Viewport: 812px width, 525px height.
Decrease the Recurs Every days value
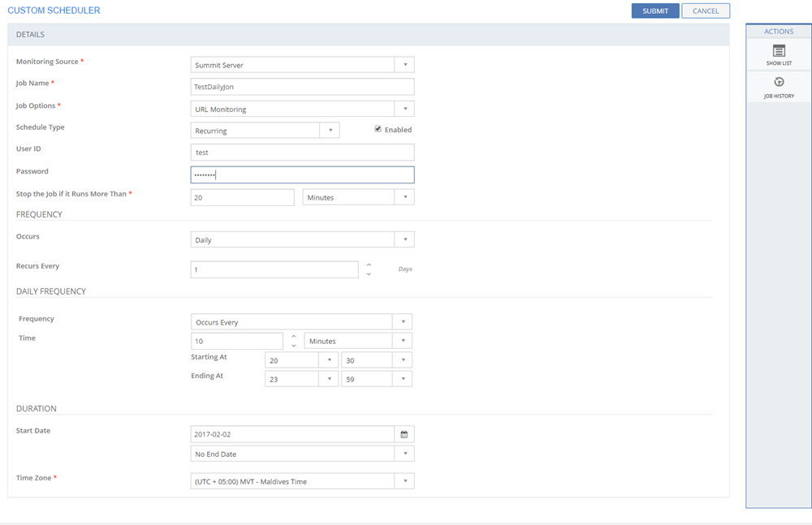[369, 274]
